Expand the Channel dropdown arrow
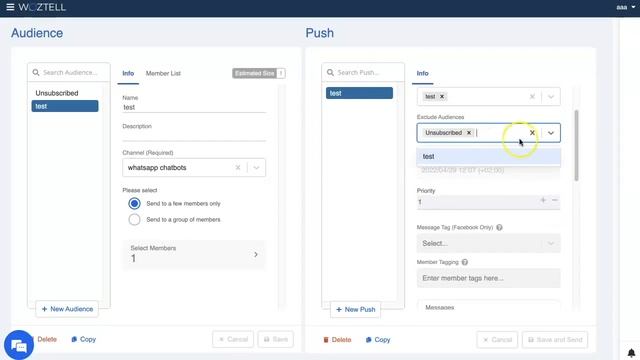 point(256,168)
